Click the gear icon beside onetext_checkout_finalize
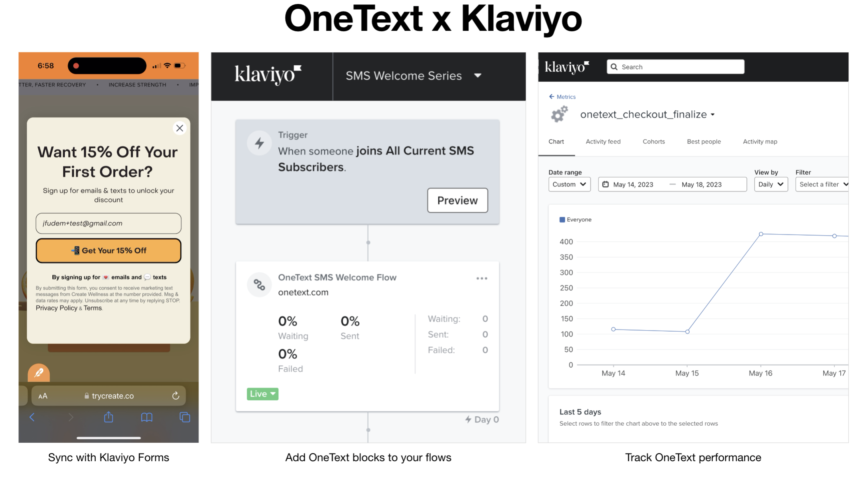 559,114
